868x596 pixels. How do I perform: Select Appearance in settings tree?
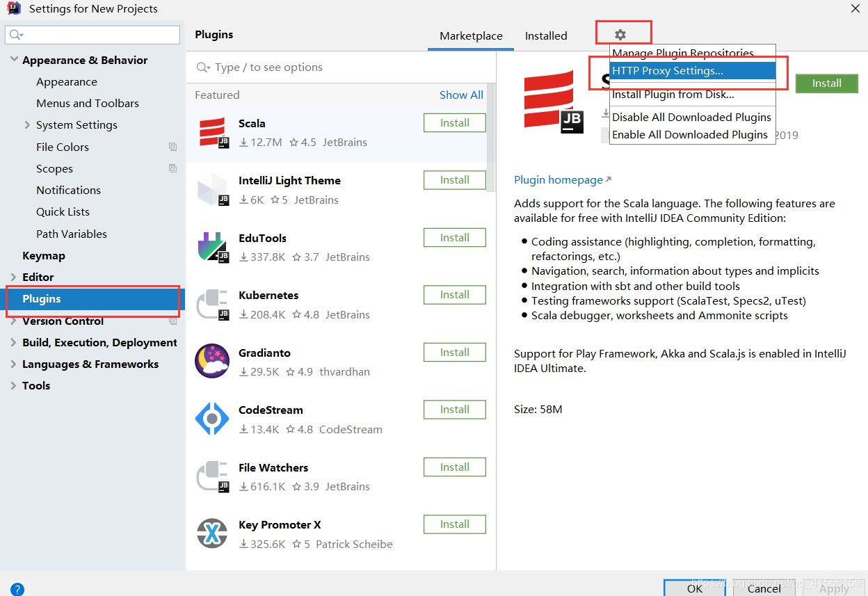pyautogui.click(x=67, y=81)
